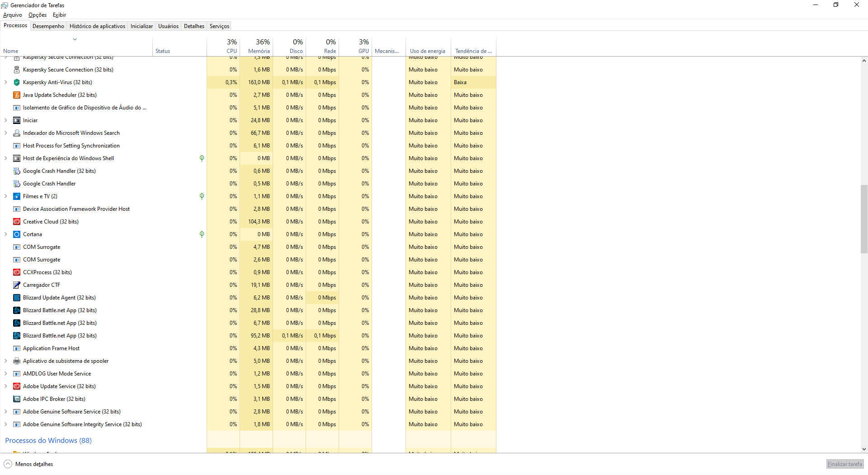Image resolution: width=868 pixels, height=475 pixels.
Task: Click the 163,0 MB memory cell
Action: point(256,82)
